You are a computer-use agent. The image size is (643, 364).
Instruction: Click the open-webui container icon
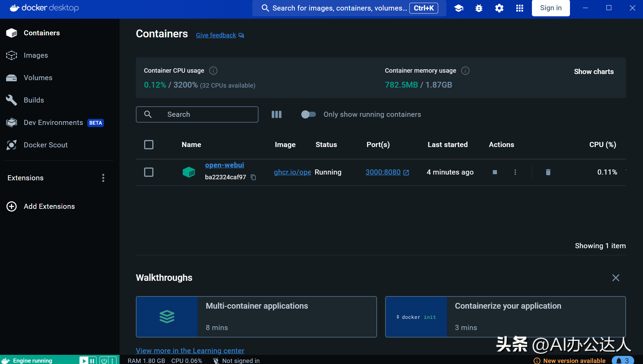point(189,172)
